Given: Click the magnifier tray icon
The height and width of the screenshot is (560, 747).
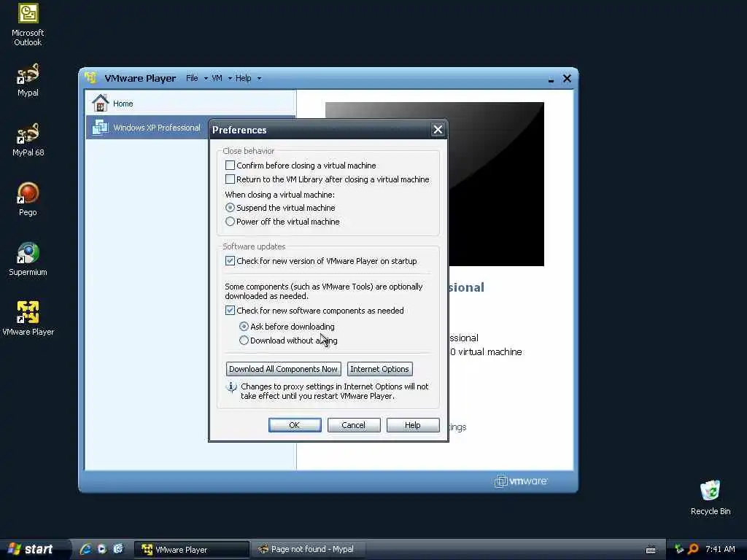Looking at the screenshot, I should click(693, 549).
